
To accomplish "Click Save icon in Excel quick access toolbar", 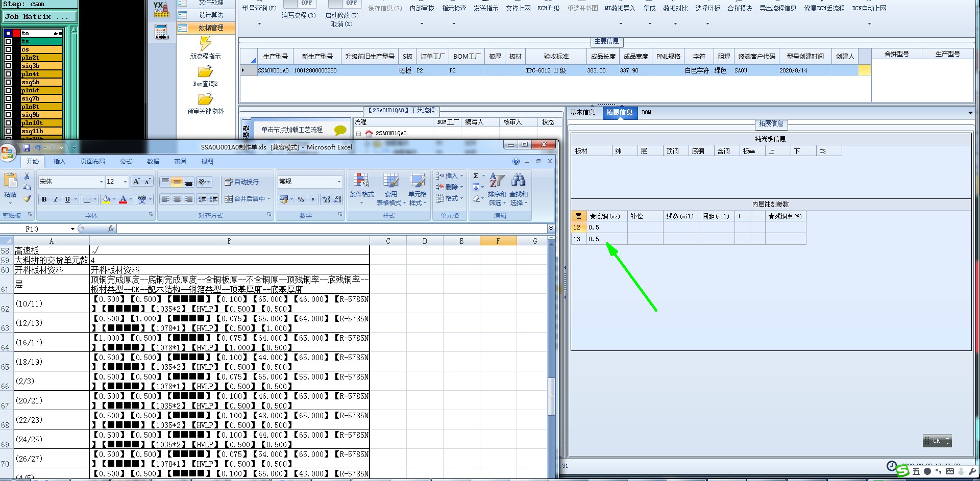I will point(27,148).
